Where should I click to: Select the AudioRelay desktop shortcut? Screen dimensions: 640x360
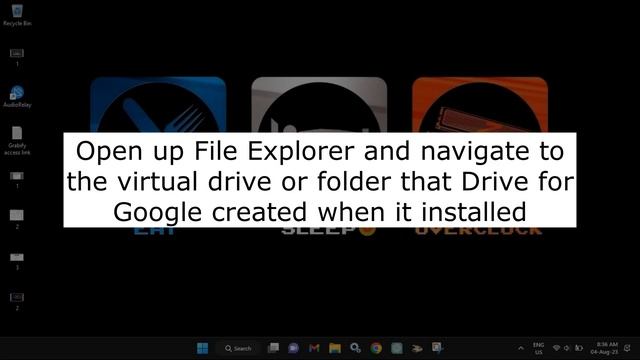click(17, 97)
